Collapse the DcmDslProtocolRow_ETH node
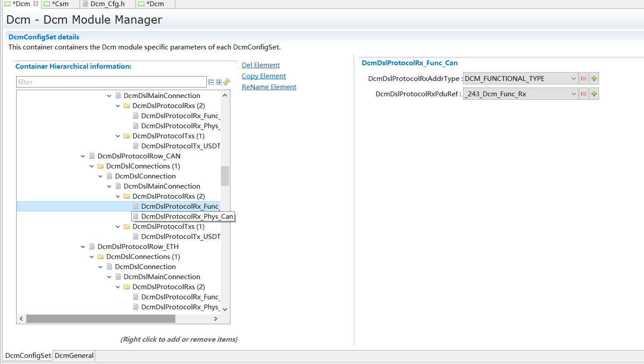Image resolution: width=644 pixels, height=364 pixels. pyautogui.click(x=83, y=247)
